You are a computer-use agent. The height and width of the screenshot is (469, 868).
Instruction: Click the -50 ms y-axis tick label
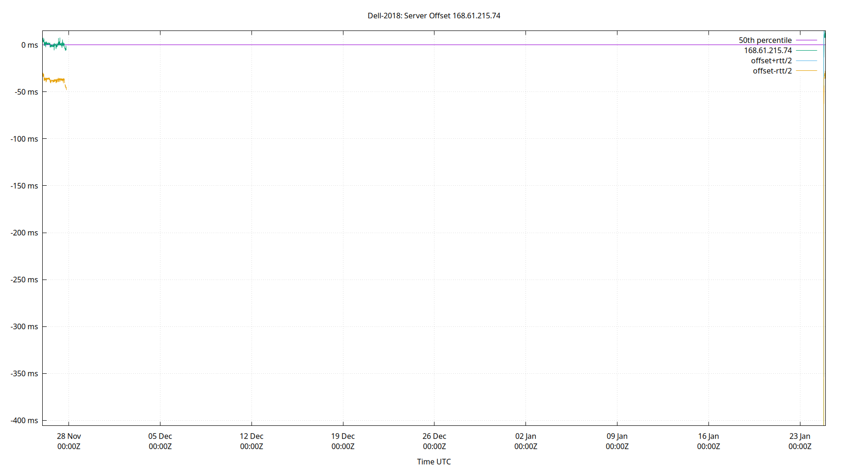click(26, 92)
